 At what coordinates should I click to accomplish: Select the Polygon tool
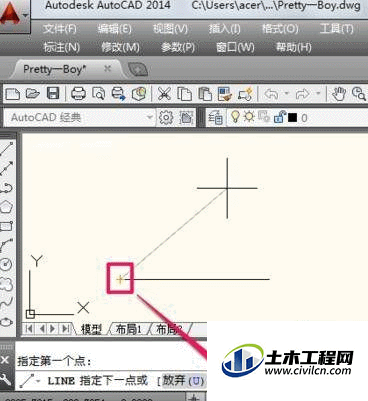[7, 207]
